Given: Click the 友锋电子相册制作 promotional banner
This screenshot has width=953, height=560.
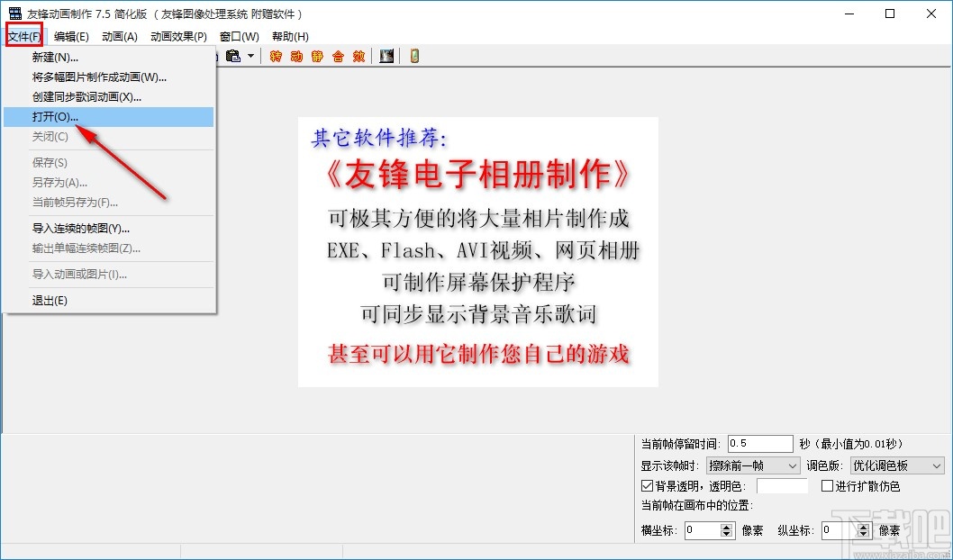Looking at the screenshot, I should pyautogui.click(x=478, y=252).
